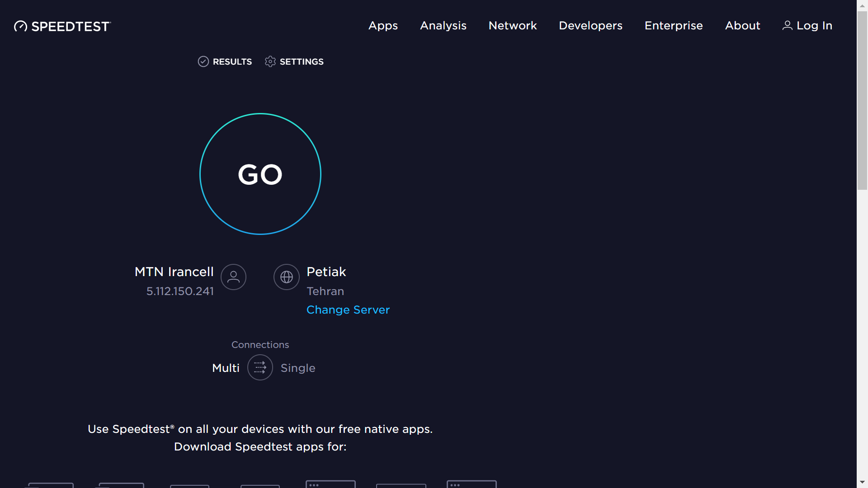Click the Speedtest logo
868x488 pixels.
pos(62,26)
